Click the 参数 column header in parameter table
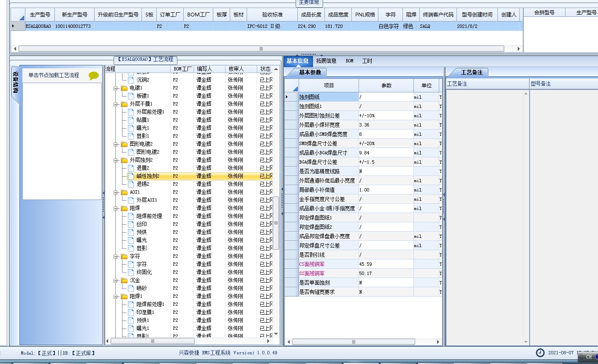598x364 pixels. 386,85
